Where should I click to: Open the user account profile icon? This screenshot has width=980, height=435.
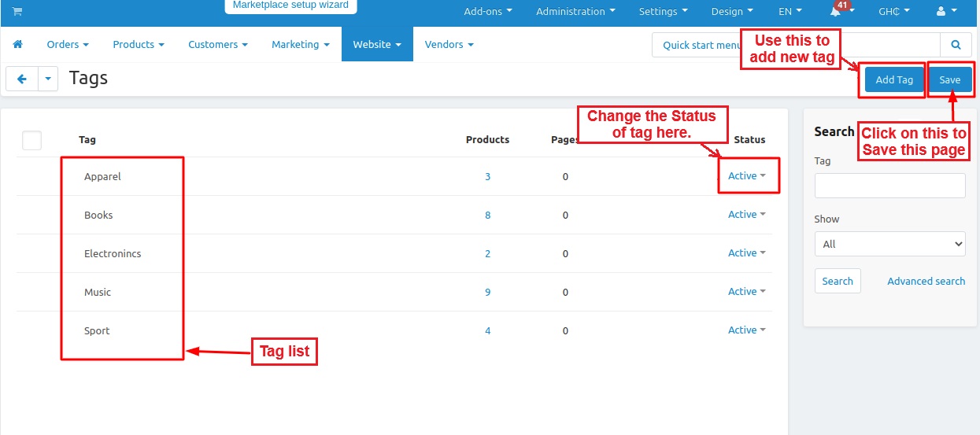(x=943, y=12)
